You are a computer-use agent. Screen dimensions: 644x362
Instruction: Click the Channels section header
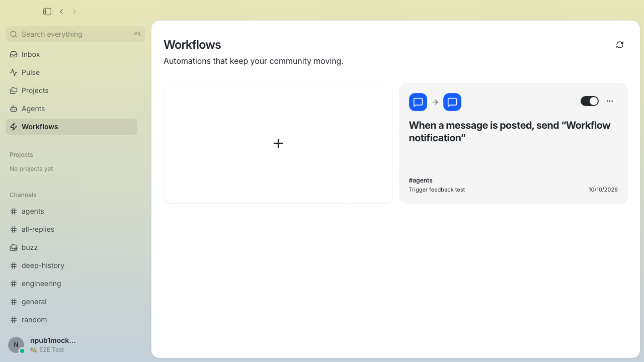click(x=23, y=195)
